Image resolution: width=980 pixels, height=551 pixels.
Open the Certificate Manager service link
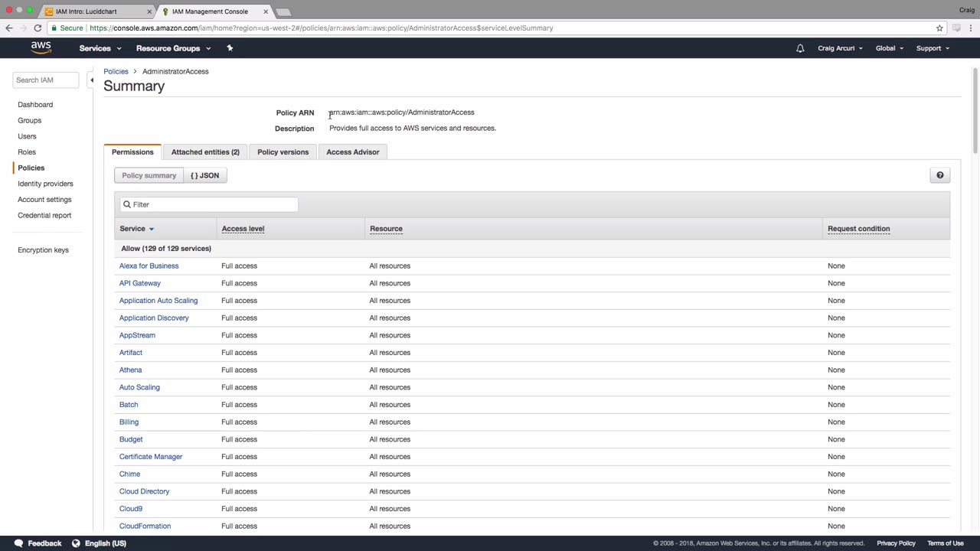point(151,457)
